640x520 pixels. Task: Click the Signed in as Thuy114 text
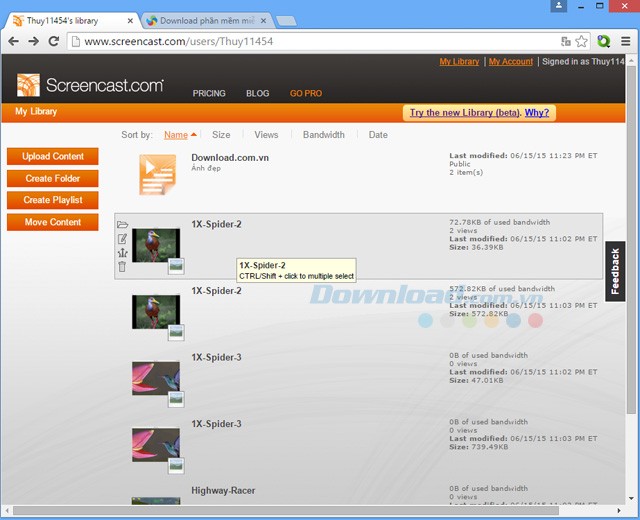point(583,62)
